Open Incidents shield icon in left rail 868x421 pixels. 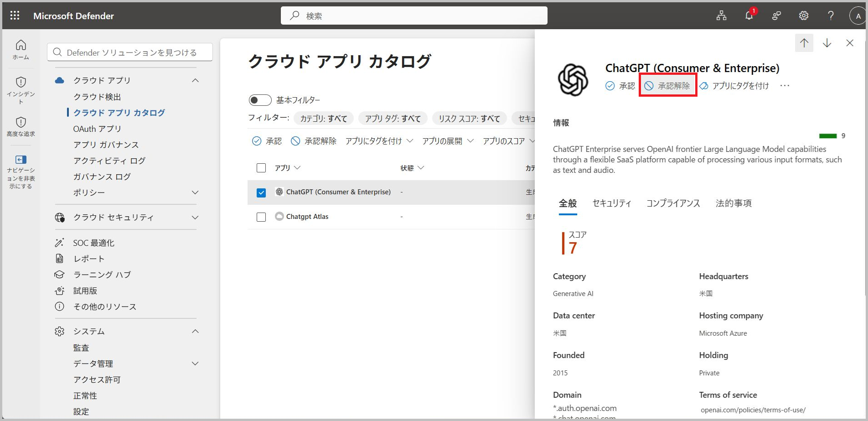click(x=21, y=90)
